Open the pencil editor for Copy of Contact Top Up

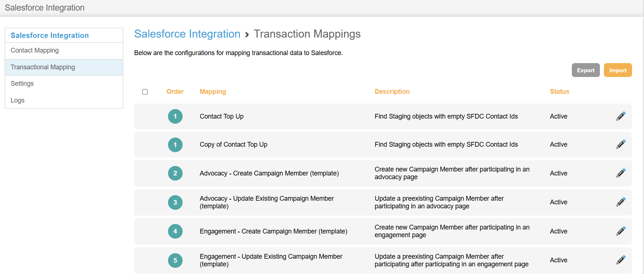coord(621,144)
